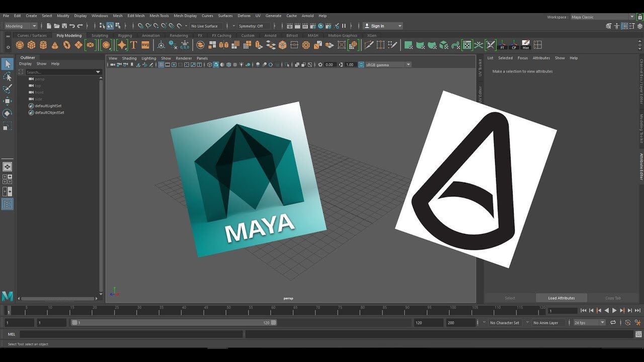
Task: Click the Hist delete history shelf icon
Action: click(526, 45)
